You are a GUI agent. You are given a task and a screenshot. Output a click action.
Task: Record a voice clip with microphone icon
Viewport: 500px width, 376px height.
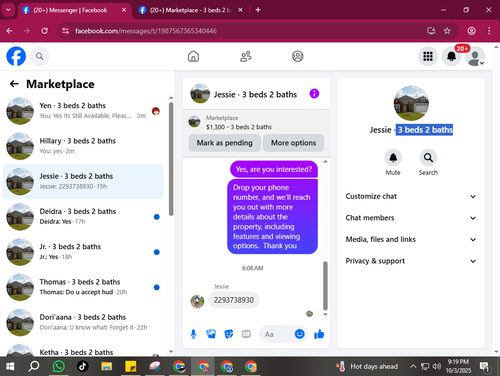193,334
